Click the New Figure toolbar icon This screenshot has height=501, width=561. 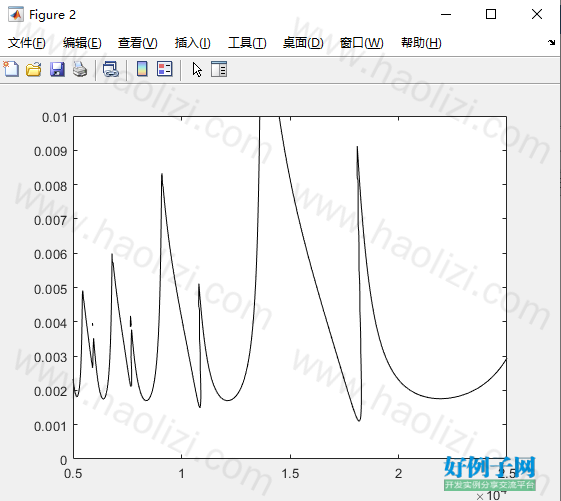coord(11,69)
